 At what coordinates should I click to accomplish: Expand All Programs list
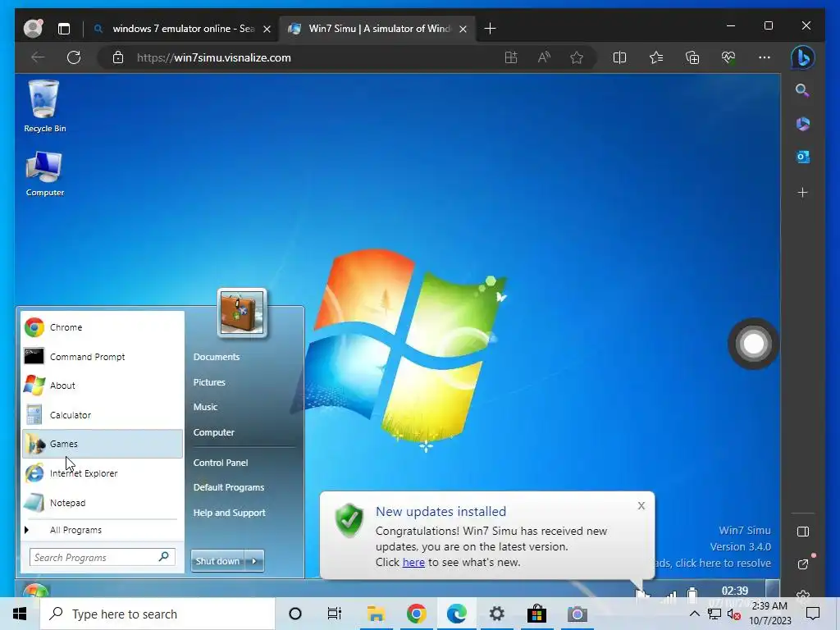pyautogui.click(x=103, y=530)
